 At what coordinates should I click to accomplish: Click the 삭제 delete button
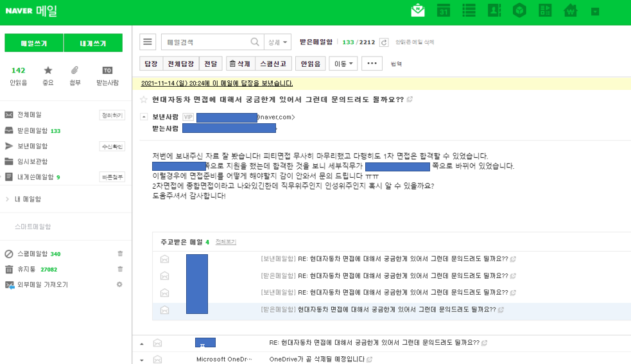(240, 64)
